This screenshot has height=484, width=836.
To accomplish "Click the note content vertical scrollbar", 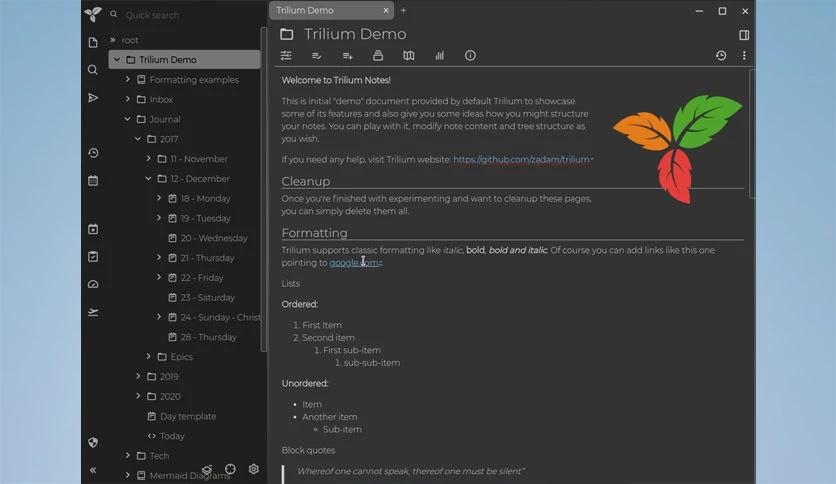I will tap(752, 133).
